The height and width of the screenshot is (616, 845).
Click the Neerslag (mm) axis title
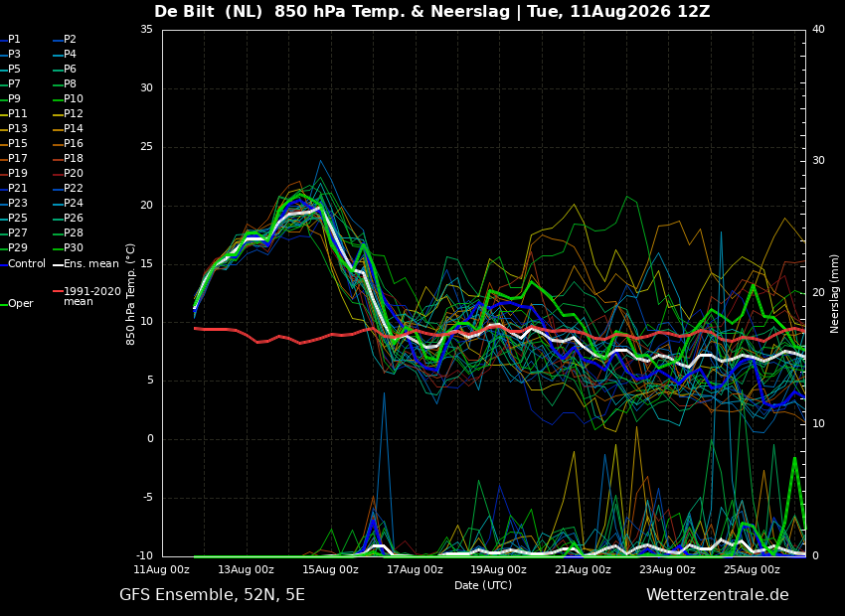(835, 294)
